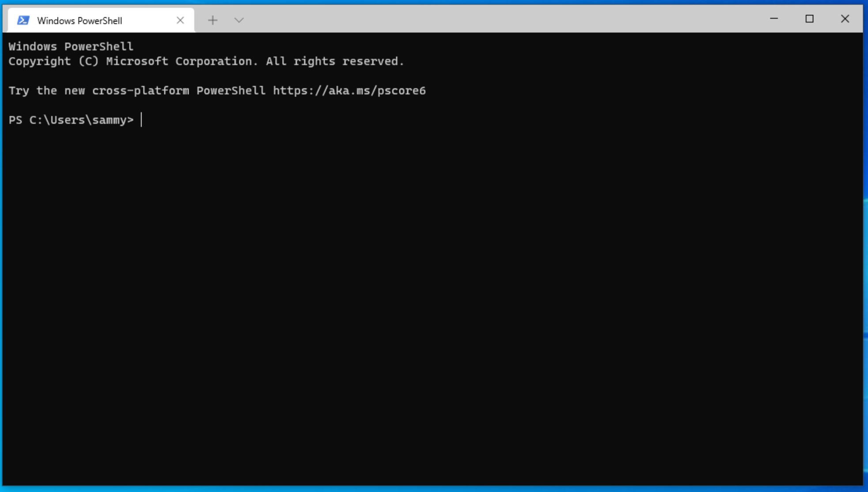
Task: Click the aka.ms/pscore6 URL text
Action: pos(349,90)
